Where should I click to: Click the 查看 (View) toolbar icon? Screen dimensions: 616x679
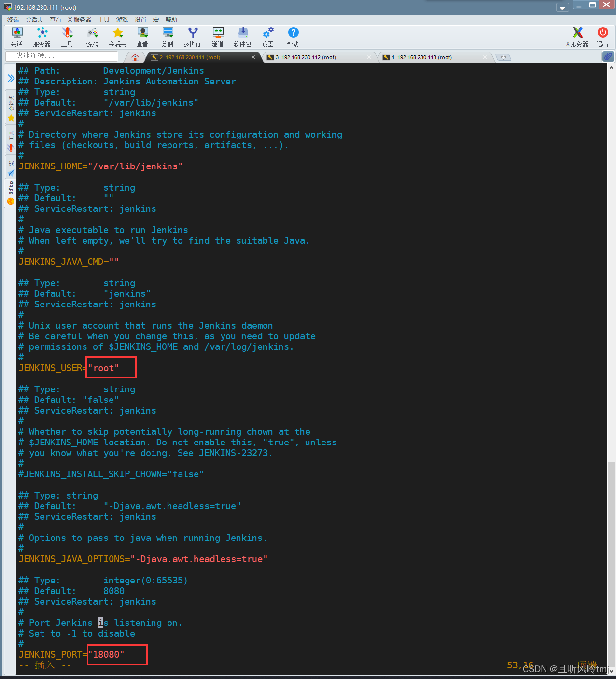click(142, 37)
